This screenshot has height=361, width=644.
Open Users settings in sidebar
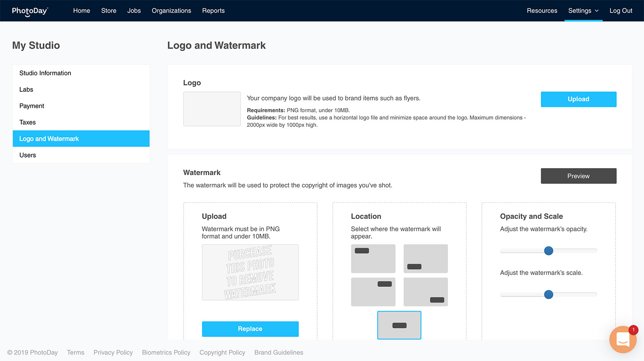81,155
